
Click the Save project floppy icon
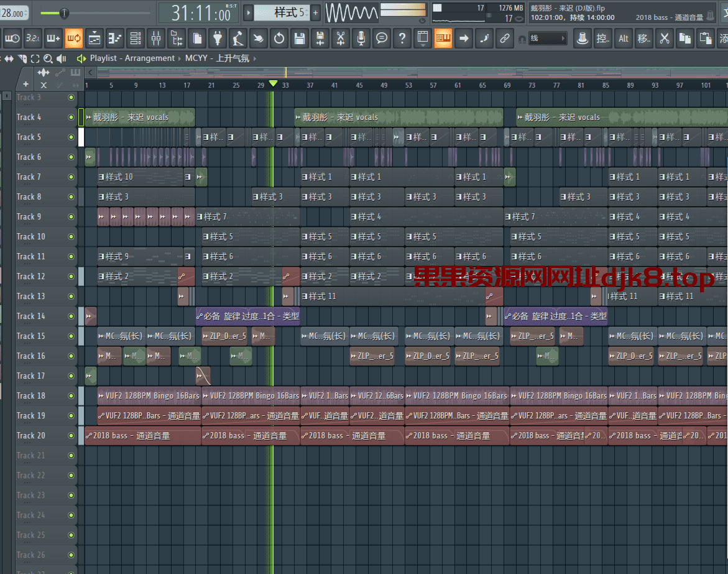tap(300, 39)
